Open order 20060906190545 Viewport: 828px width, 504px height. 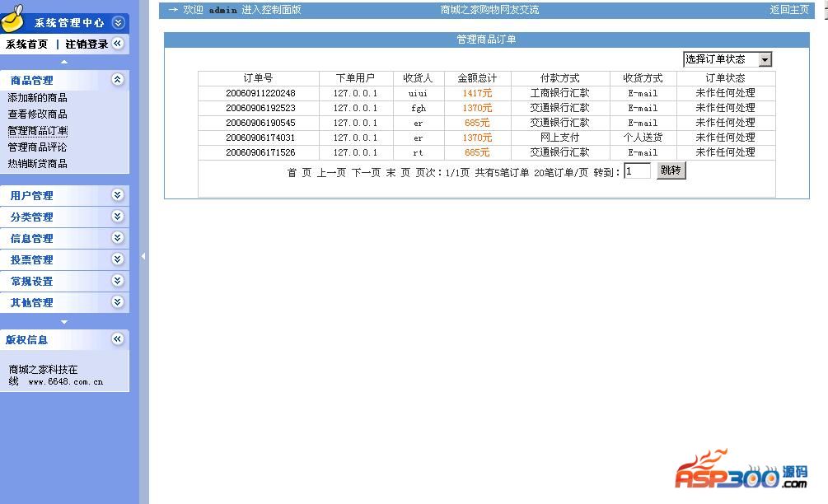(260, 123)
